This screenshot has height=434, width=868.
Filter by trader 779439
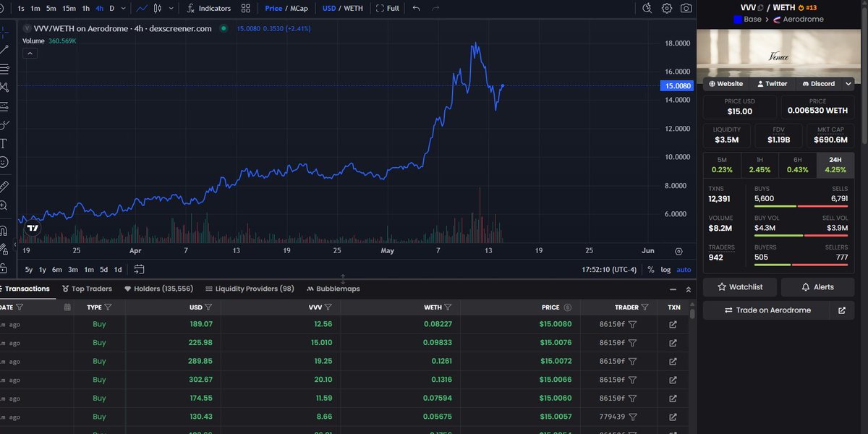tap(632, 417)
